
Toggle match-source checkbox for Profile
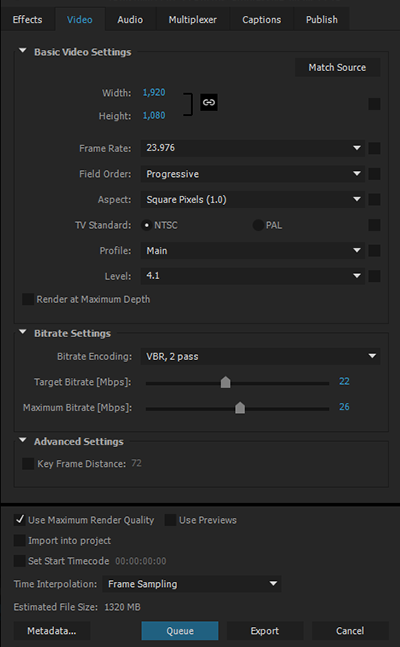(374, 250)
